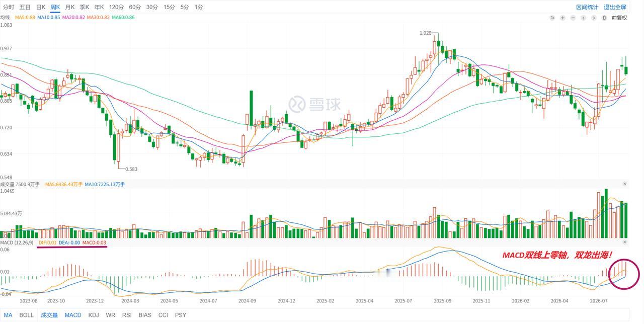644x324 pixels.
Task: Enable the CCI indicator
Action: click(x=163, y=315)
